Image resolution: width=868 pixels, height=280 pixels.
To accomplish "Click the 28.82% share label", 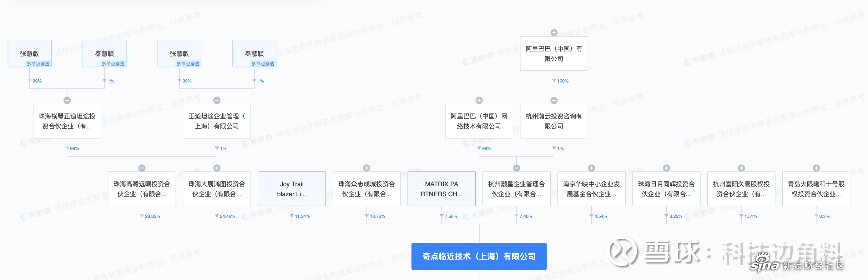I will (153, 216).
